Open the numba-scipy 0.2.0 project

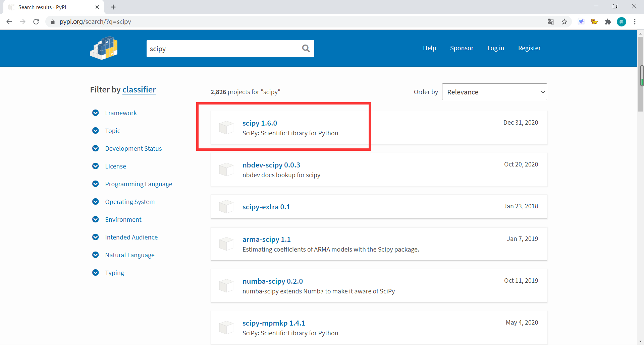point(273,281)
